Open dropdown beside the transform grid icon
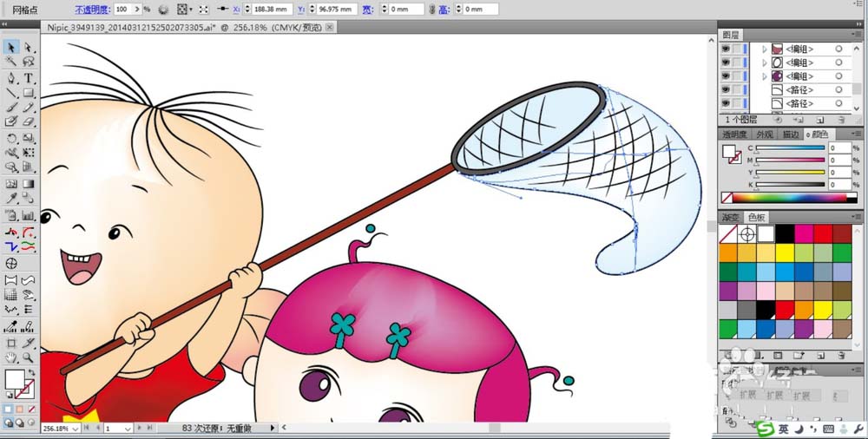 191,10
